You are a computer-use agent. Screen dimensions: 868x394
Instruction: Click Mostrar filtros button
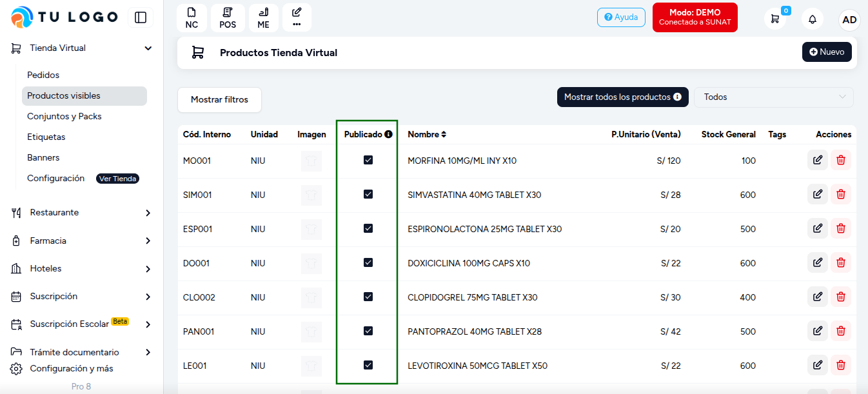[219, 100]
